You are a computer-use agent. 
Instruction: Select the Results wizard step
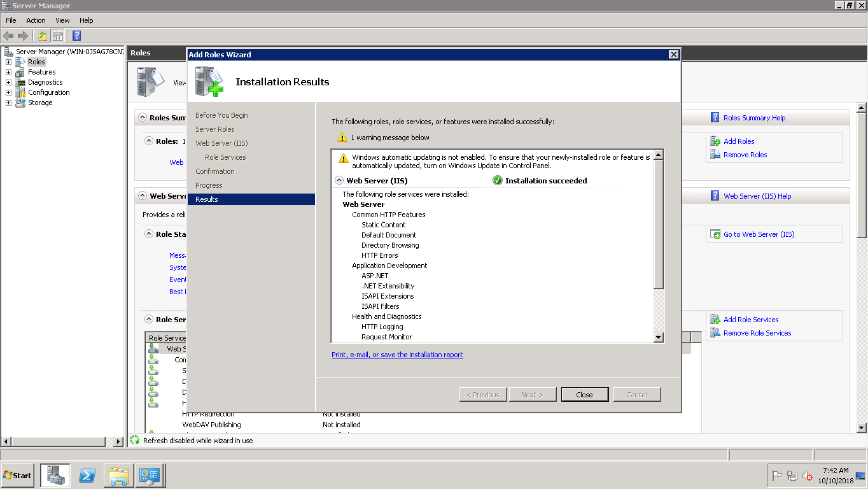251,199
